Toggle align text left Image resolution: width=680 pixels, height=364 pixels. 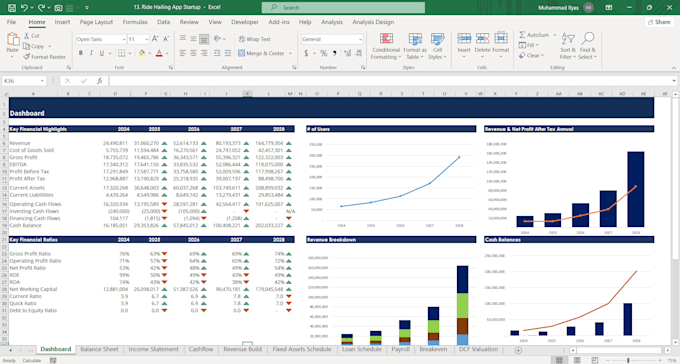coord(183,53)
